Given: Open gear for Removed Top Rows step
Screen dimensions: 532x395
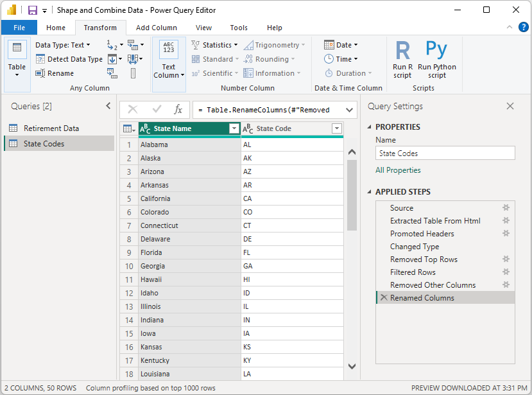Looking at the screenshot, I should tap(506, 259).
